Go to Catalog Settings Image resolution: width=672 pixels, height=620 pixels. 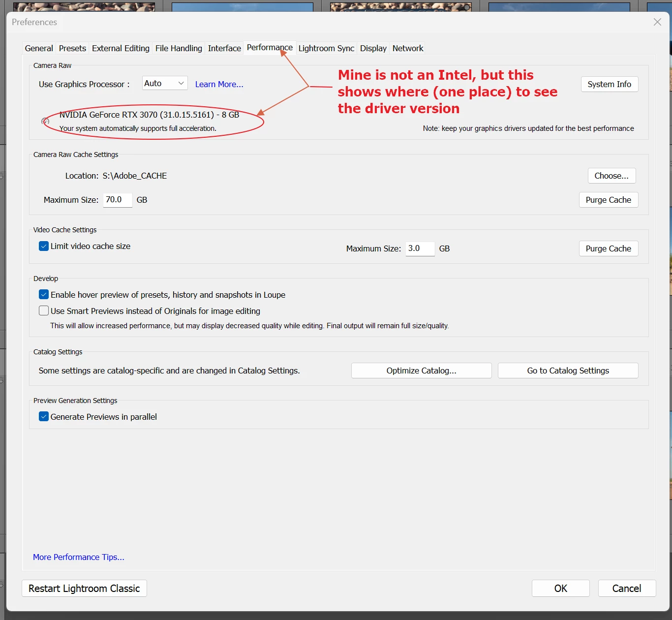tap(568, 371)
